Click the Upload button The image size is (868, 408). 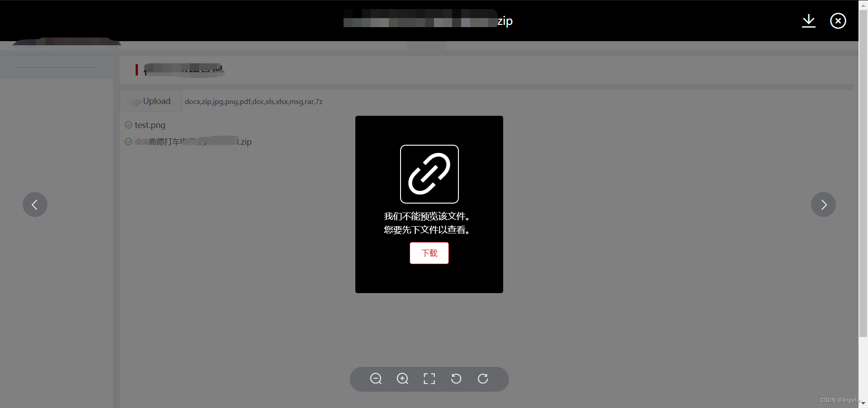tap(151, 101)
